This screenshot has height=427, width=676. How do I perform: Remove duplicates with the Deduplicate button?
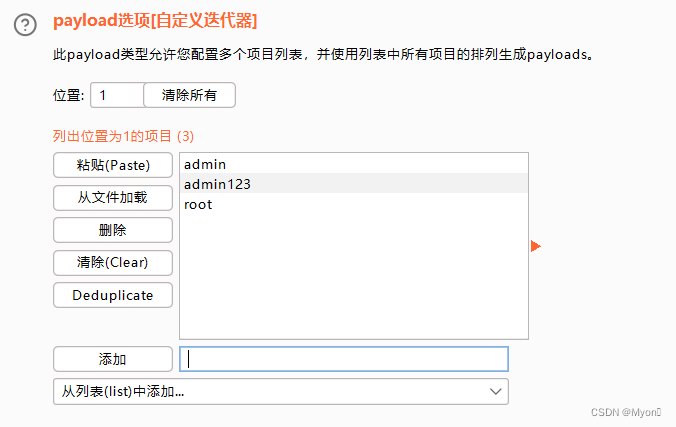coord(113,295)
